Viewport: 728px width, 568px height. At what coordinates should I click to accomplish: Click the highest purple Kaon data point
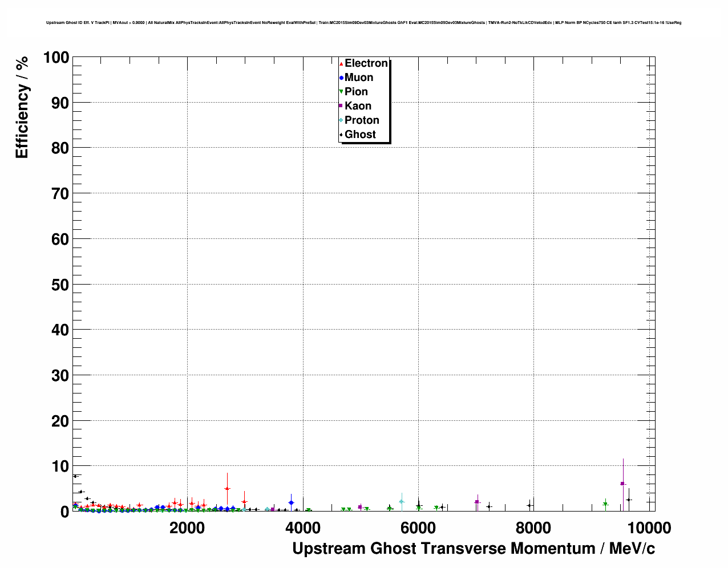click(x=622, y=484)
